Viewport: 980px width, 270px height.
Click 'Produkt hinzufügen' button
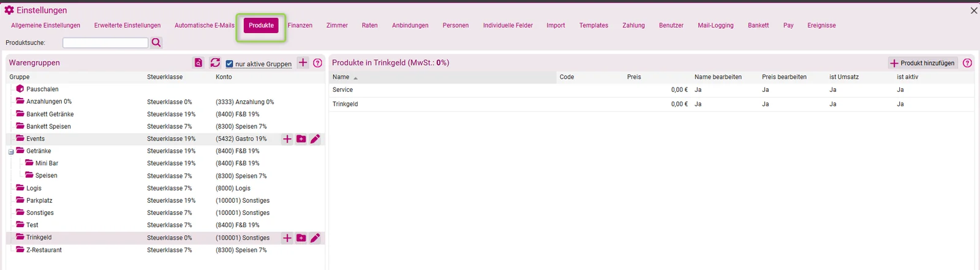[922, 62]
